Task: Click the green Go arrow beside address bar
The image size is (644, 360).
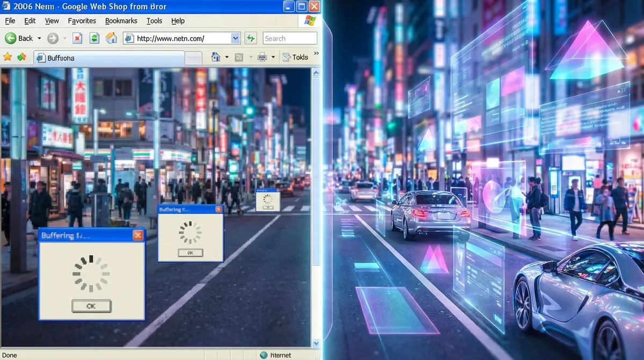Action: (x=250, y=38)
